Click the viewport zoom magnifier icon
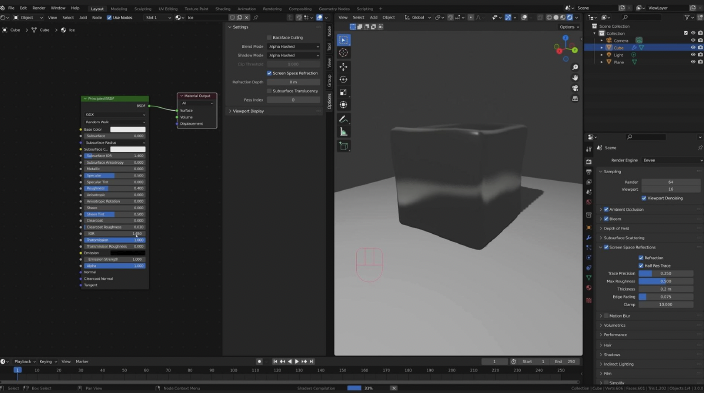Viewport: 704px width, 393px height. [575, 67]
